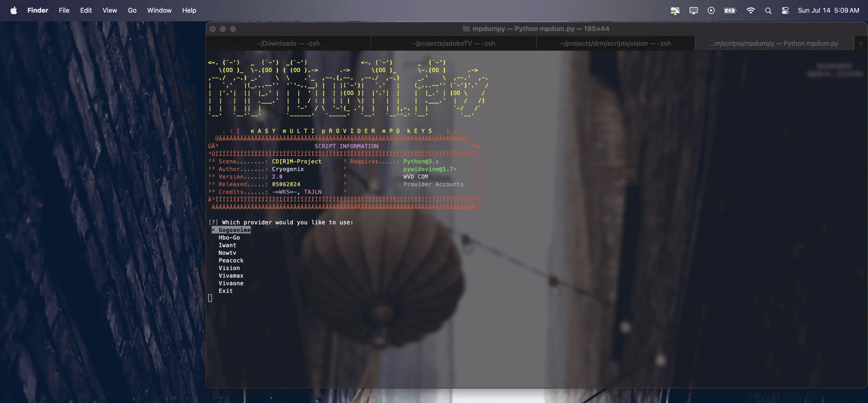Click the date and time clock
This screenshot has height=403, width=868.
click(828, 10)
